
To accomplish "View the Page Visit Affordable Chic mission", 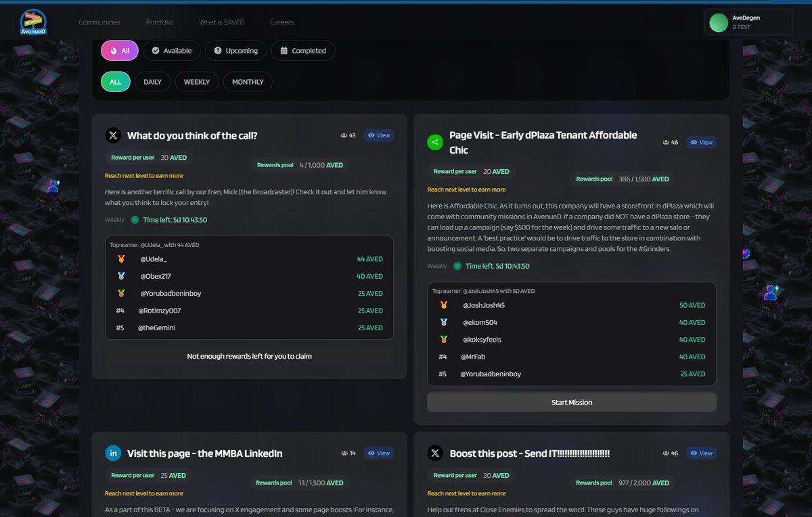I will point(701,142).
